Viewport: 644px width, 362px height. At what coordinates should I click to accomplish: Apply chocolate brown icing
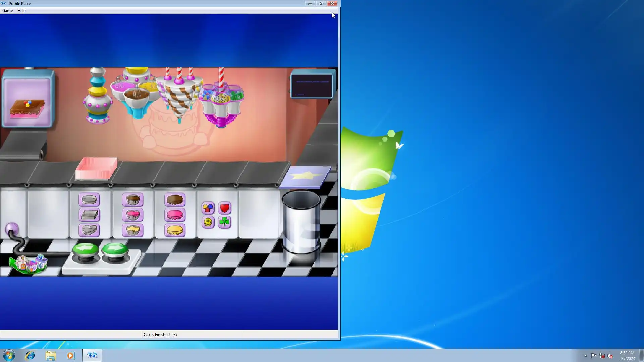(175, 200)
